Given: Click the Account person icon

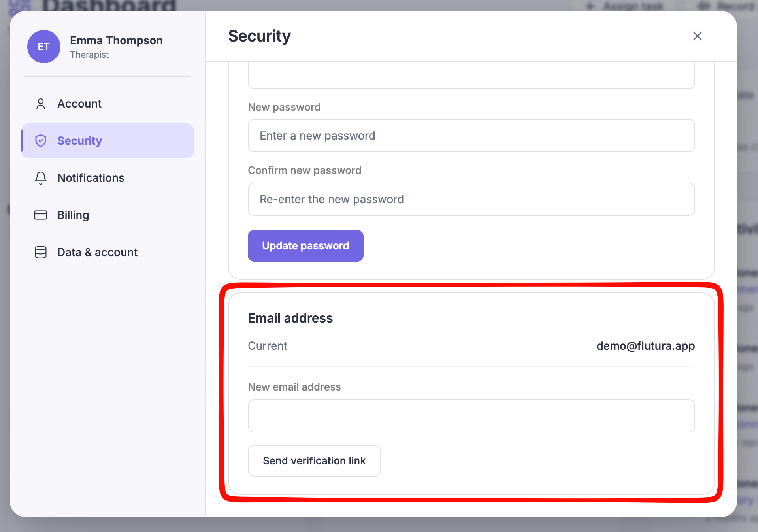Looking at the screenshot, I should (41, 104).
